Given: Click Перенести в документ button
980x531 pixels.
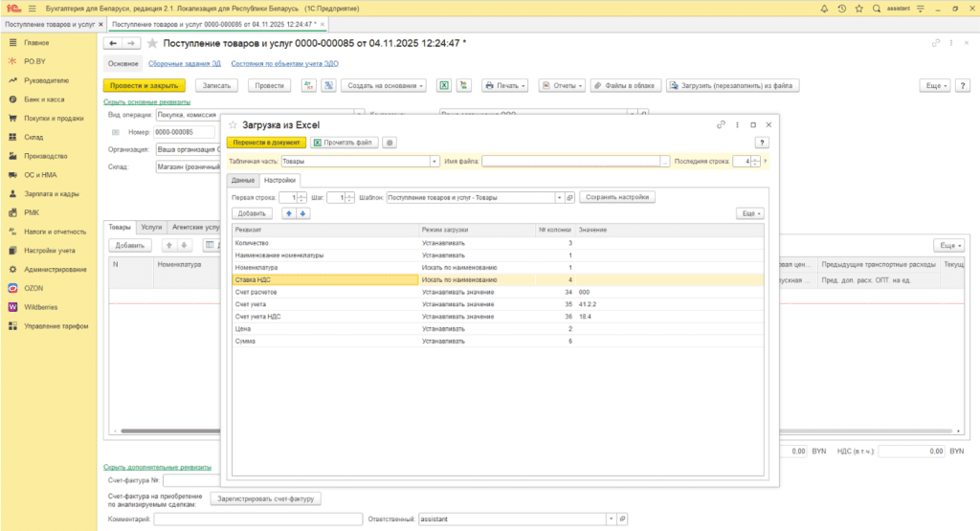Looking at the screenshot, I should pyautogui.click(x=266, y=143).
